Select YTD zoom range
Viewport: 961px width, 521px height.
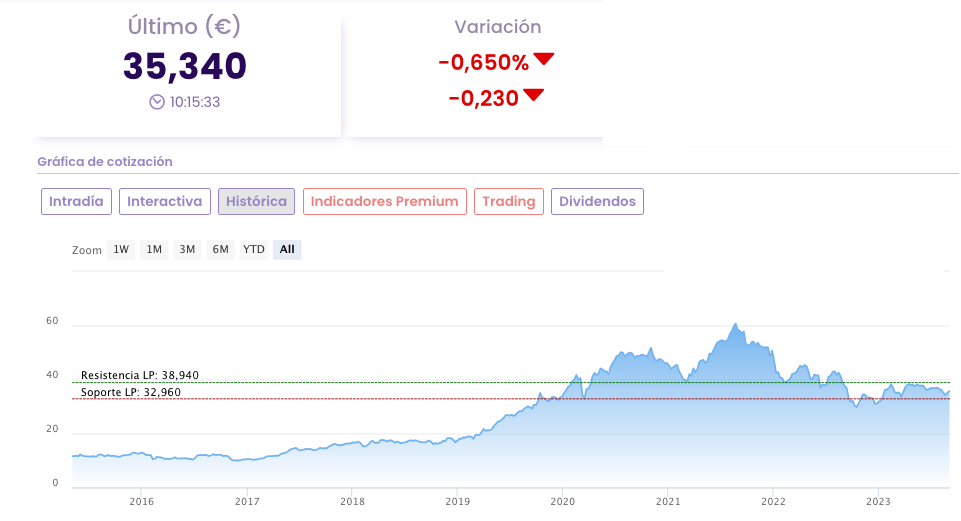[254, 249]
